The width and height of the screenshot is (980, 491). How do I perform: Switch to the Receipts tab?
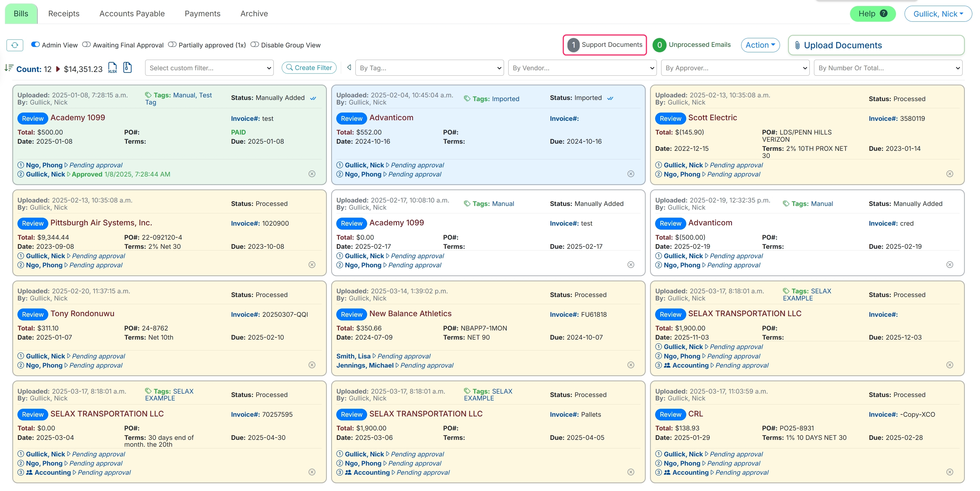click(x=64, y=14)
